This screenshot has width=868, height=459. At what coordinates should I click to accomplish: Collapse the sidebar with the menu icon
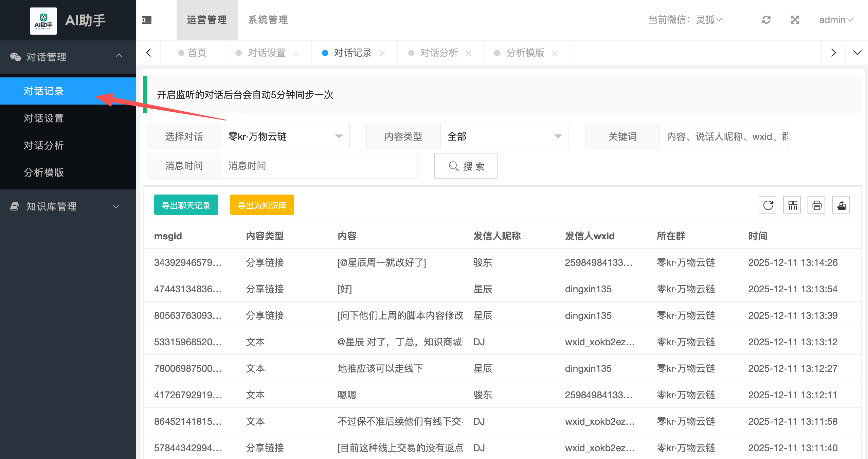coord(147,20)
